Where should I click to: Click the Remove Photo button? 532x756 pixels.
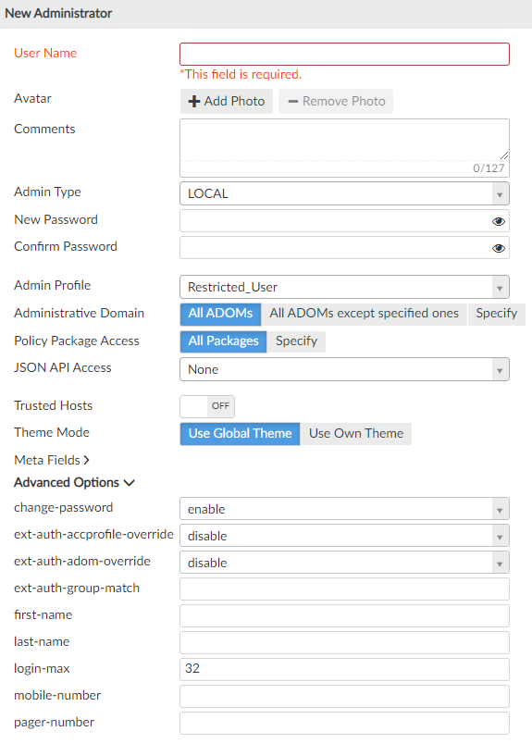pyautogui.click(x=336, y=101)
